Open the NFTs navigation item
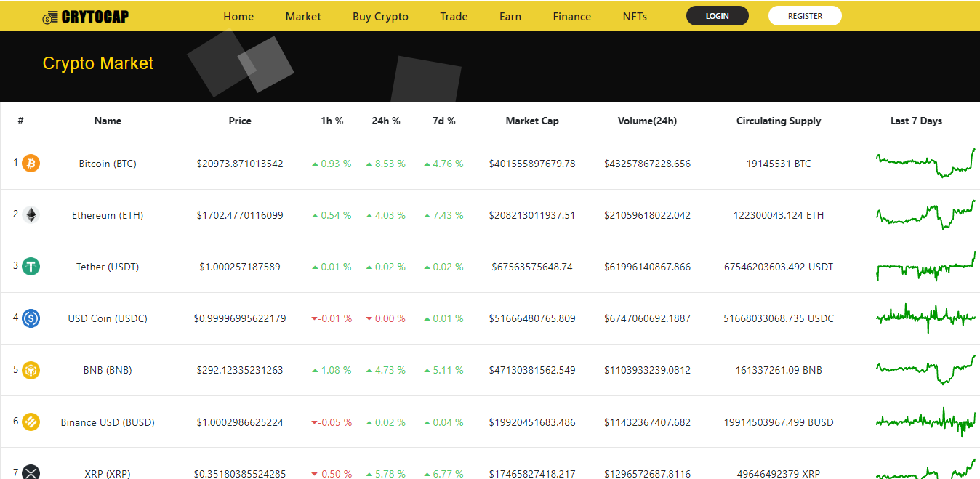 635,17
